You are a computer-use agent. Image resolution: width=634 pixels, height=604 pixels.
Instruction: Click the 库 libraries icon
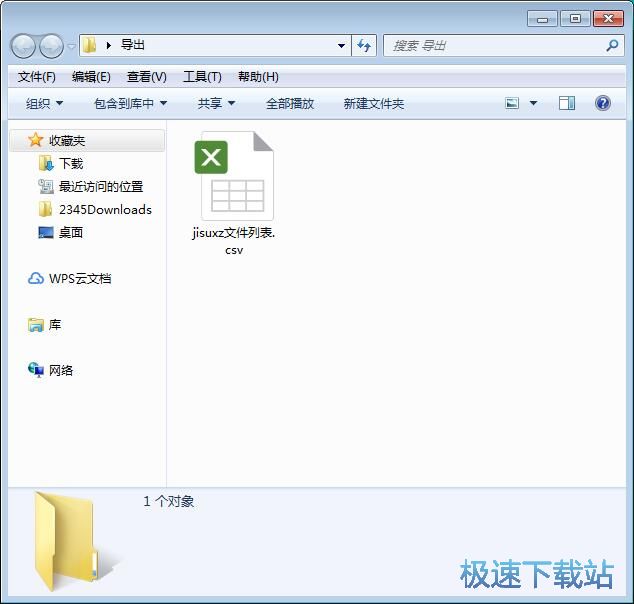click(x=36, y=325)
